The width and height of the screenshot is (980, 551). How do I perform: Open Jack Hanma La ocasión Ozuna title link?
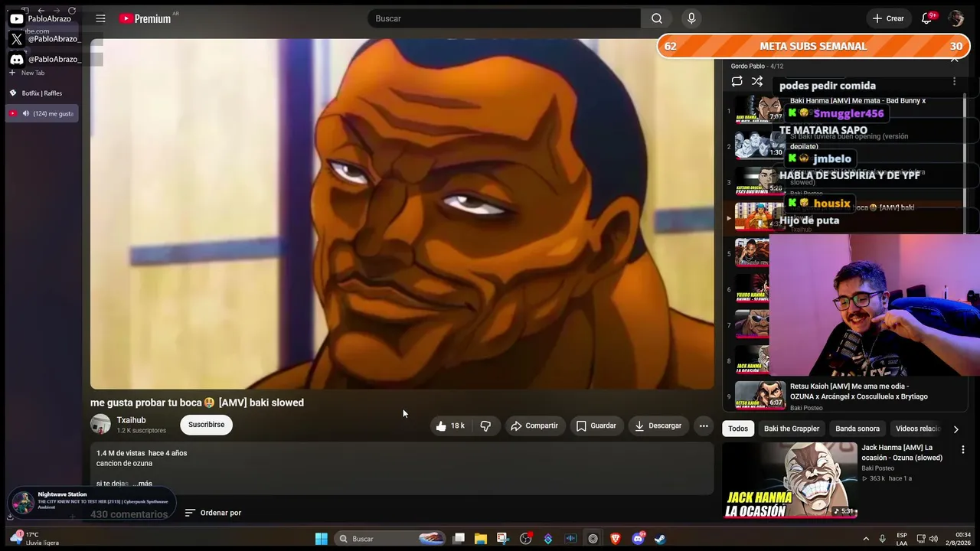902,452
